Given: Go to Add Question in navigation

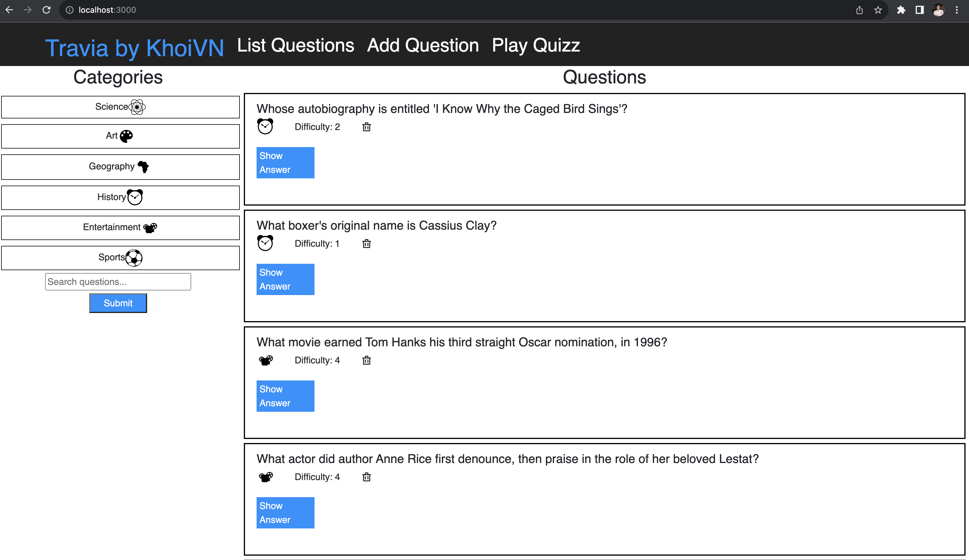Looking at the screenshot, I should (x=423, y=45).
